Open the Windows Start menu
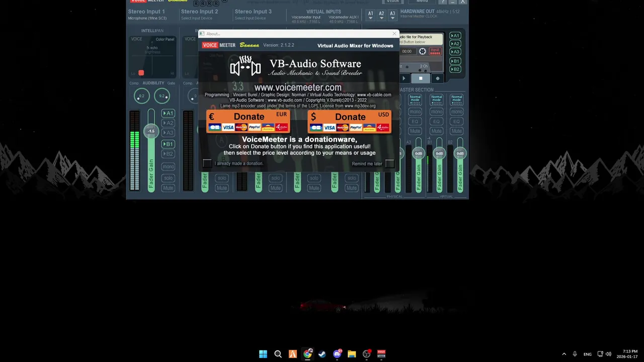The height and width of the screenshot is (362, 644). (x=263, y=354)
